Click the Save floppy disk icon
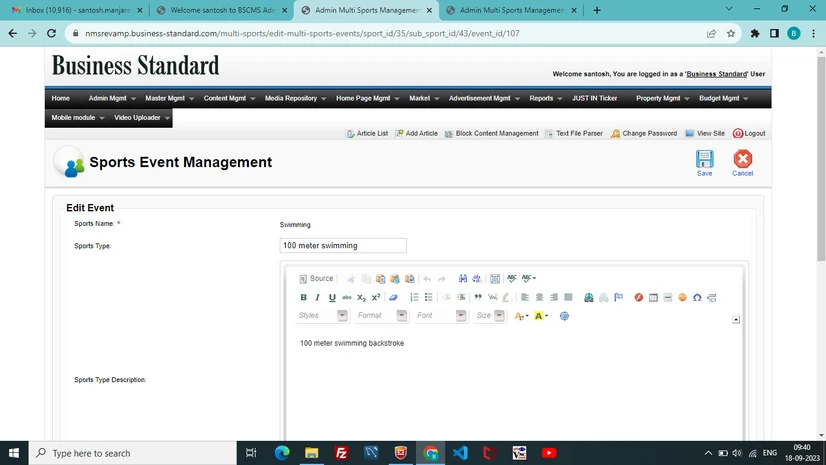This screenshot has height=465, width=826. coord(705,160)
